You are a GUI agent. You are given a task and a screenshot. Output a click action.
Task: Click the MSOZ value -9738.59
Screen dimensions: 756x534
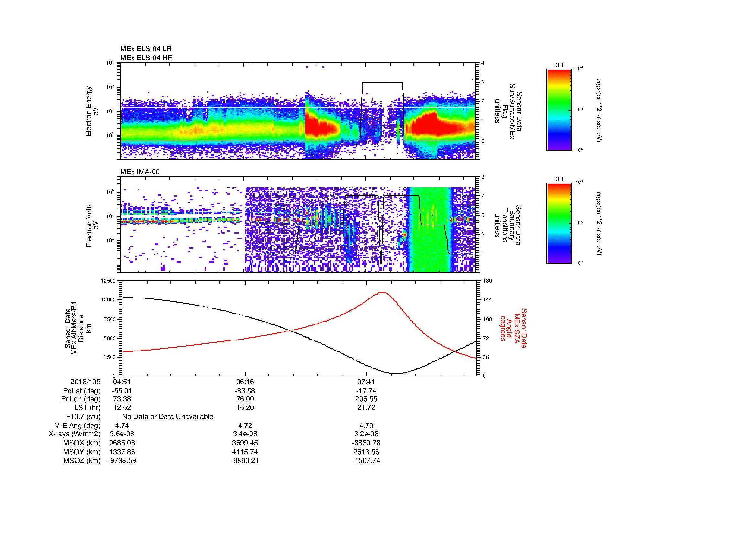(x=122, y=461)
